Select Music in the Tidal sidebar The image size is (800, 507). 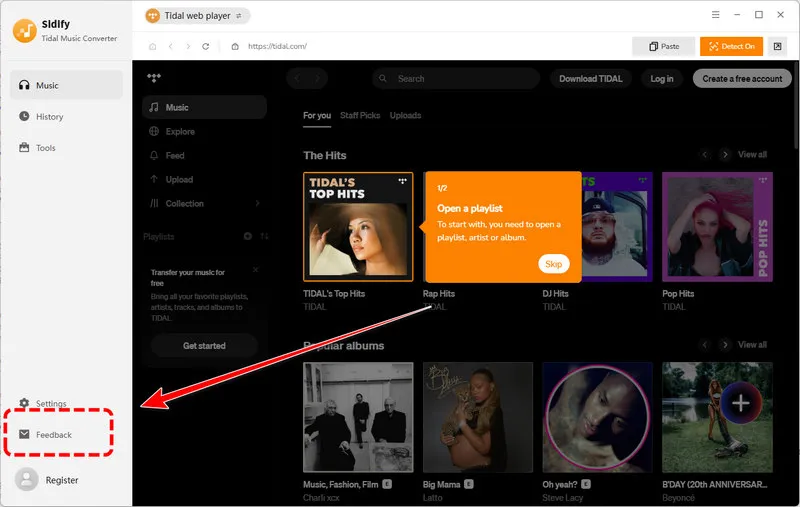(204, 108)
